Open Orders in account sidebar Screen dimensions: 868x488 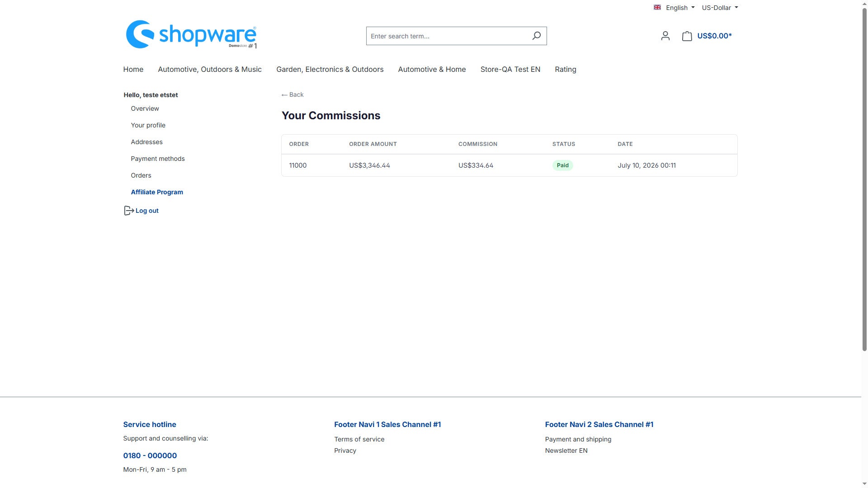(141, 175)
